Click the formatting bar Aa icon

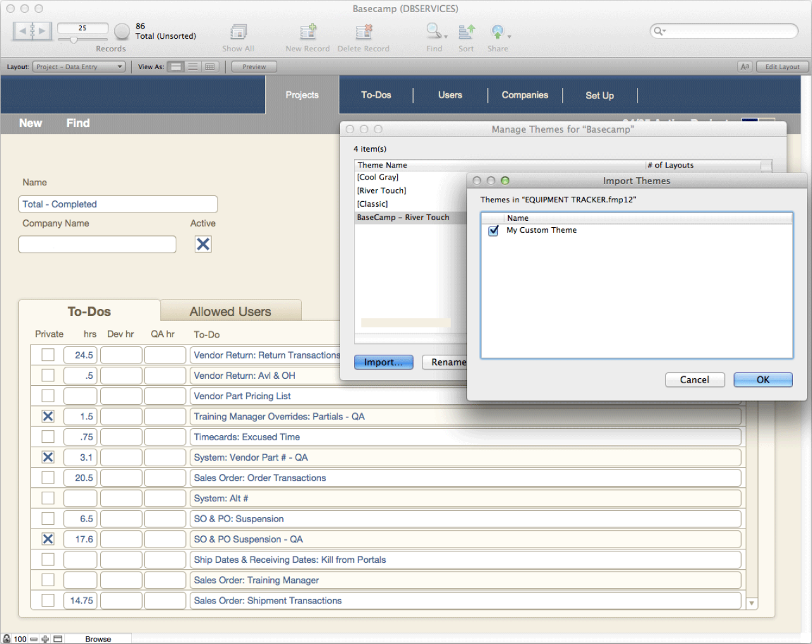(745, 67)
